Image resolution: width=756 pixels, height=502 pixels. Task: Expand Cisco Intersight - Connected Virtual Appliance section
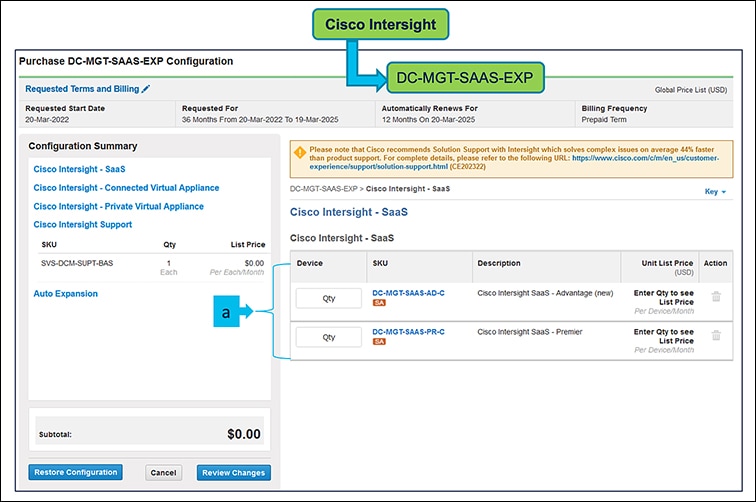click(126, 188)
